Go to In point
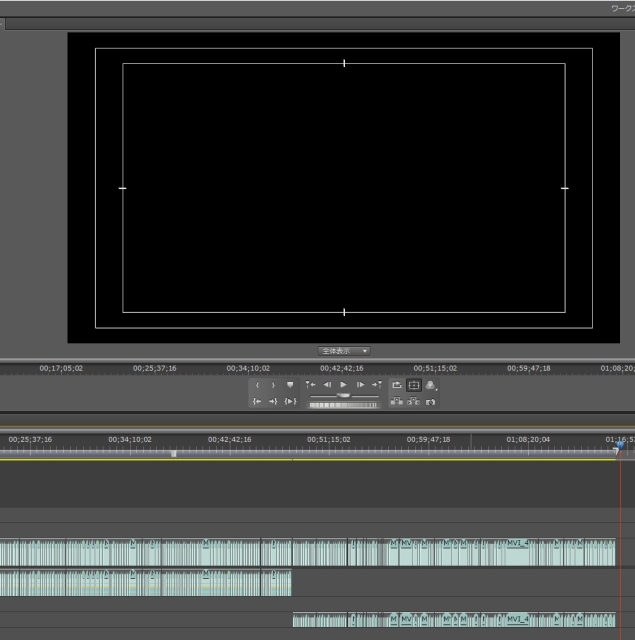Image resolution: width=635 pixels, height=640 pixels. point(257,402)
